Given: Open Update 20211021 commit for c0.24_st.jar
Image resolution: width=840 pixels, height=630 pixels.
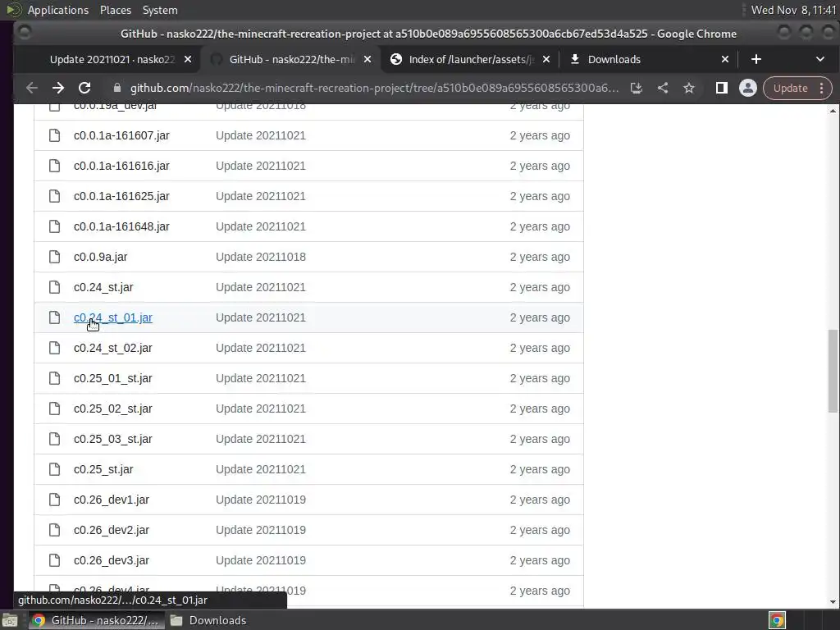Looking at the screenshot, I should click(261, 287).
